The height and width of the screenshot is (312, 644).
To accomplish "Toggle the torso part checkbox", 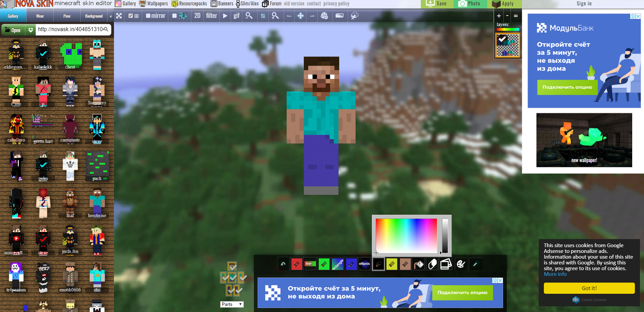I will [232, 278].
